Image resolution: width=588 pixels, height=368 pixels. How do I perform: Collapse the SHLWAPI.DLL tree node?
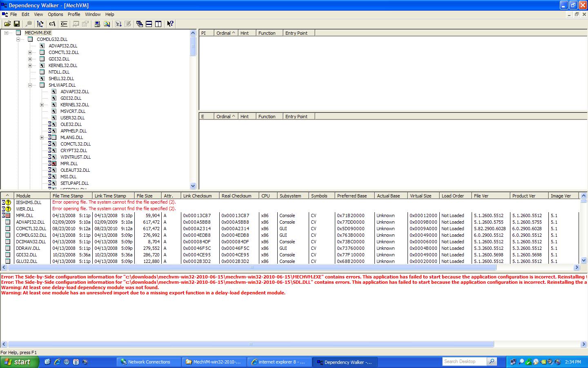coord(30,85)
